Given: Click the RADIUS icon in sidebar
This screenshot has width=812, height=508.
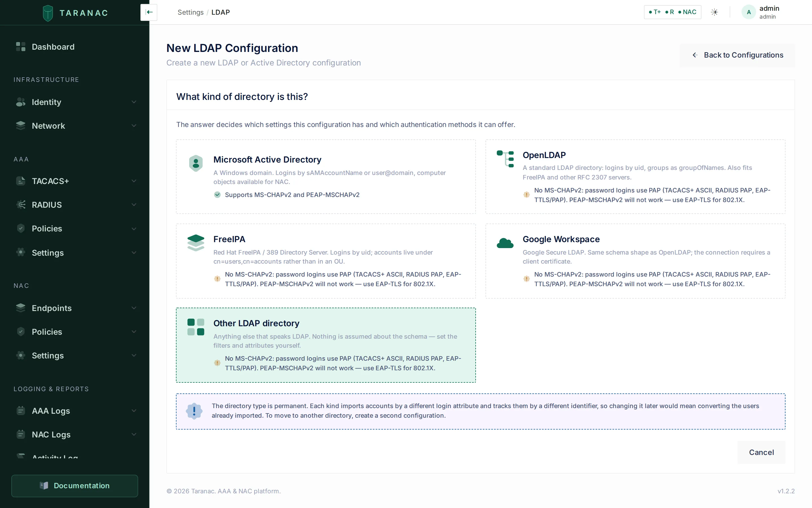Looking at the screenshot, I should click(21, 205).
